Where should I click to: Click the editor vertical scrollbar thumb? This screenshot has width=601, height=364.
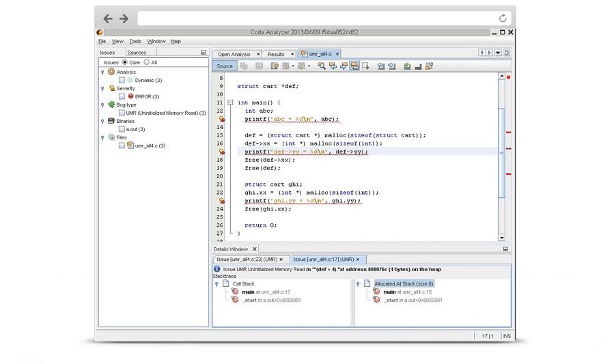click(x=502, y=152)
